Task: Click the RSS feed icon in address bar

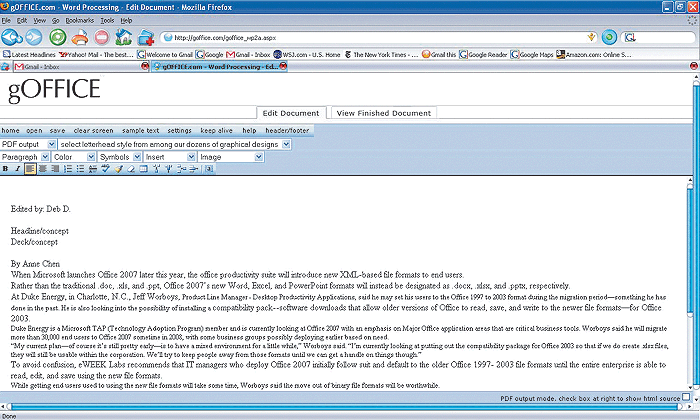Action: (592, 37)
